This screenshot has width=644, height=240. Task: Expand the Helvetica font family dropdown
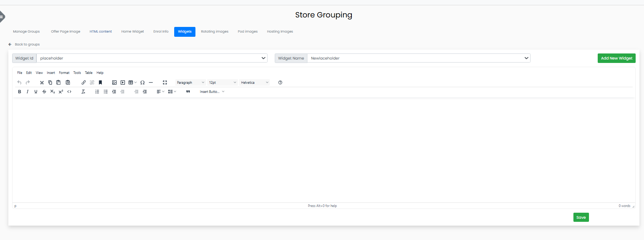pyautogui.click(x=254, y=83)
